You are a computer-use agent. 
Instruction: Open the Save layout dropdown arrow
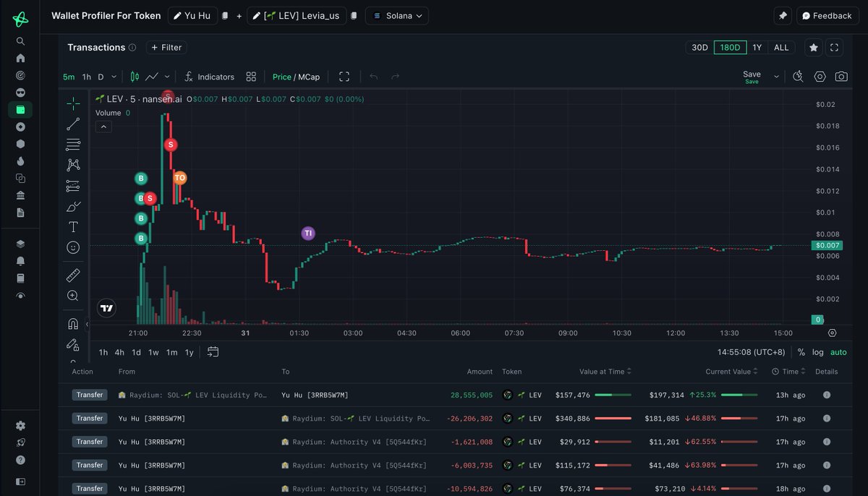(777, 77)
